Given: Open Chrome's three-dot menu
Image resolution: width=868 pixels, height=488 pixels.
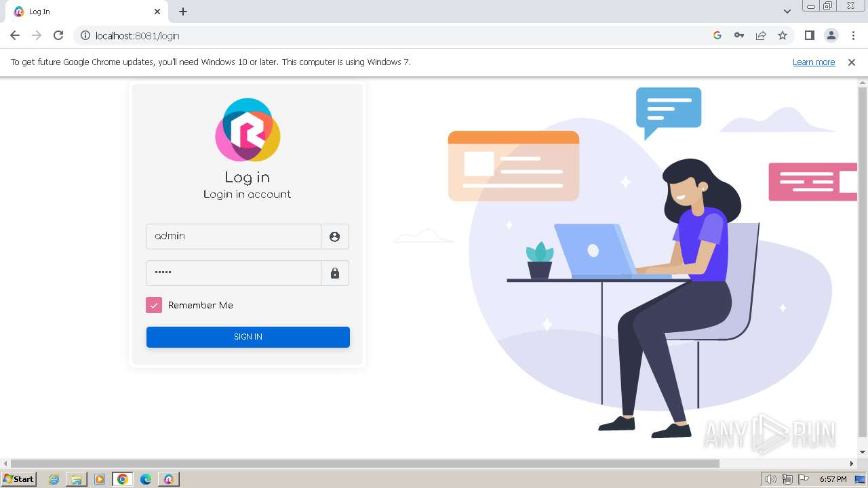Looking at the screenshot, I should pyautogui.click(x=852, y=35).
